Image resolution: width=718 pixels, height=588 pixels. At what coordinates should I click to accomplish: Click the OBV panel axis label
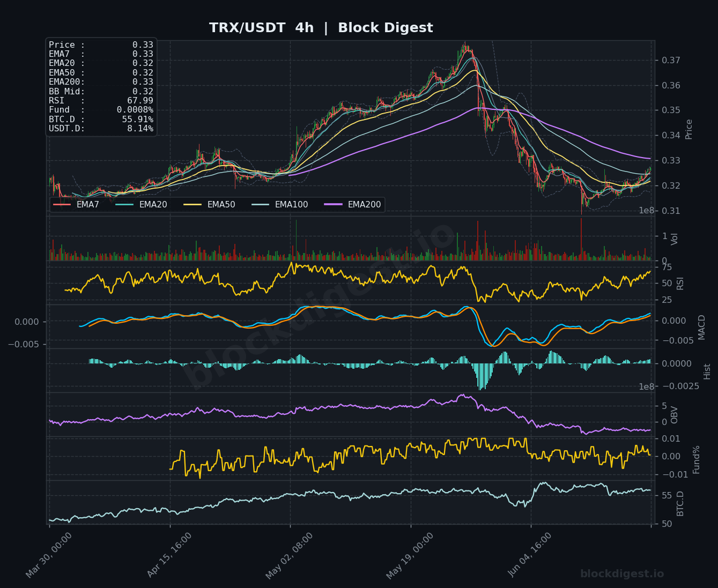[x=675, y=415]
